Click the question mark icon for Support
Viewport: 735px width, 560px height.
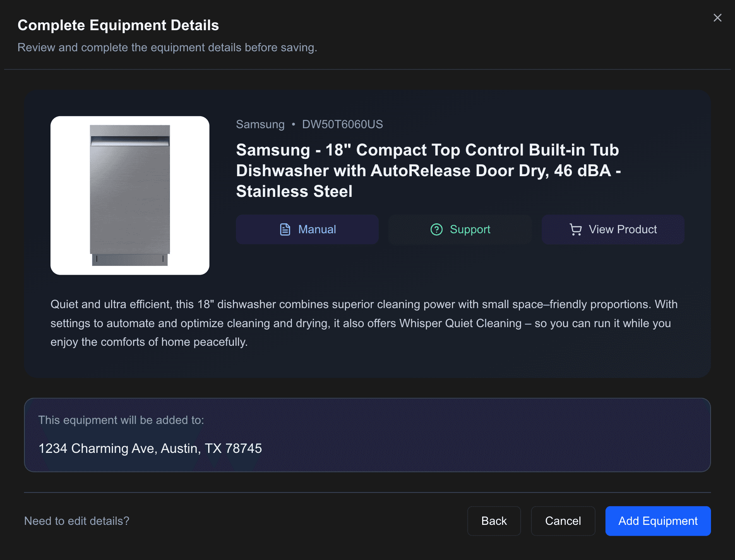(437, 230)
